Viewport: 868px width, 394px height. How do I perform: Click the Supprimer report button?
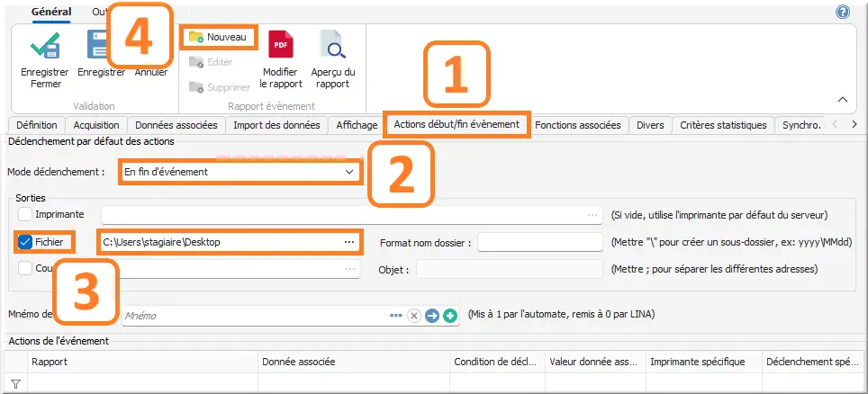(220, 87)
